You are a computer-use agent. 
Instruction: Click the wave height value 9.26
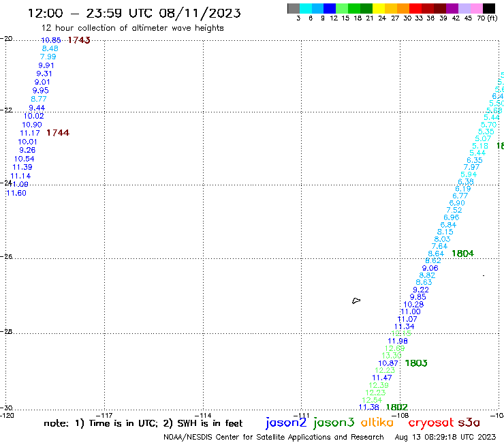pos(27,150)
